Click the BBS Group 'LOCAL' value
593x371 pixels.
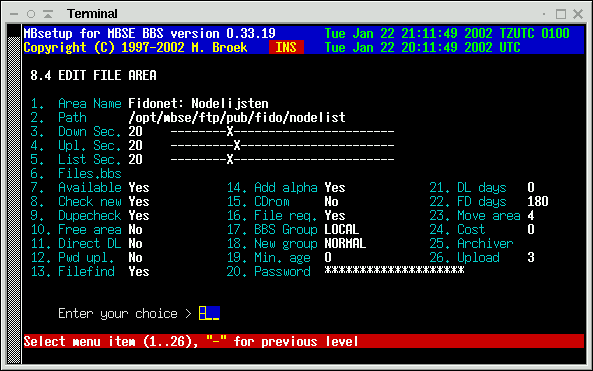tap(342, 230)
